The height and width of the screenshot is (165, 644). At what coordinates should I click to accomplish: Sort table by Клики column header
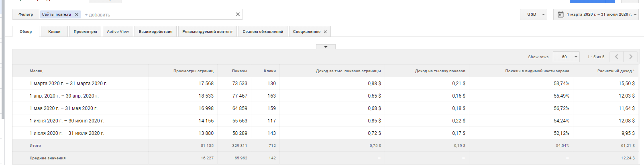[x=269, y=71]
